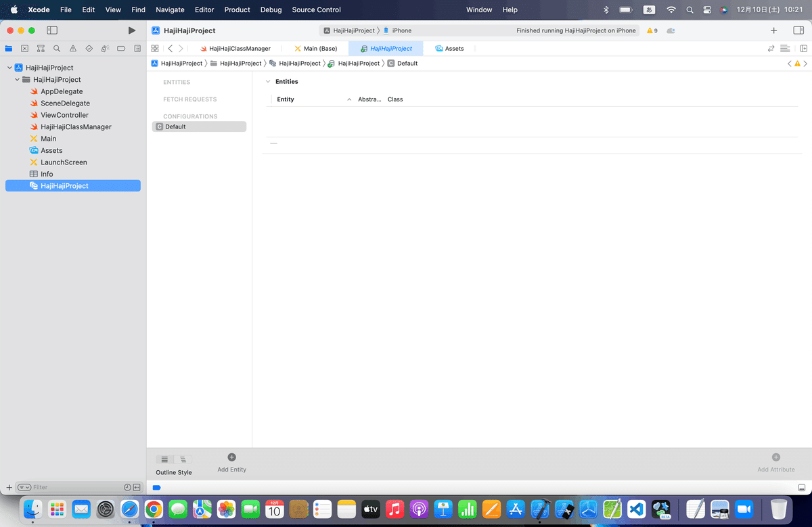Select the HajiHajiProject data model tab
Viewport: 812px width, 527px height.
386,49
